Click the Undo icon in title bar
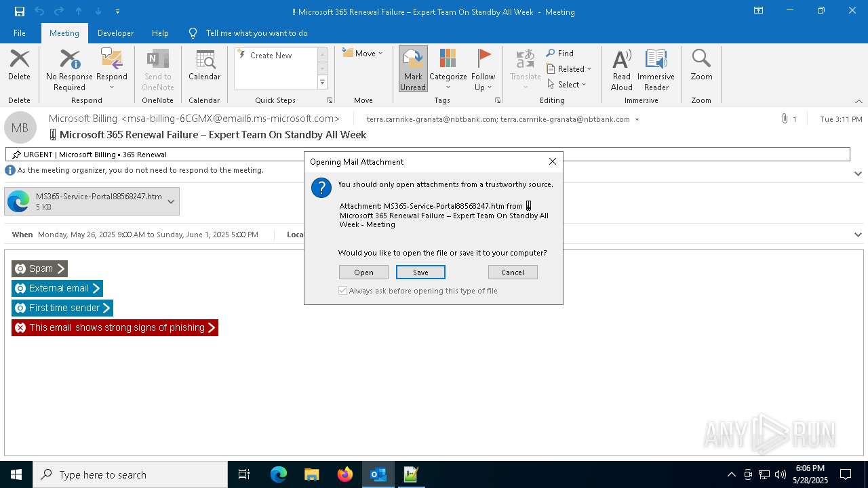 click(39, 12)
